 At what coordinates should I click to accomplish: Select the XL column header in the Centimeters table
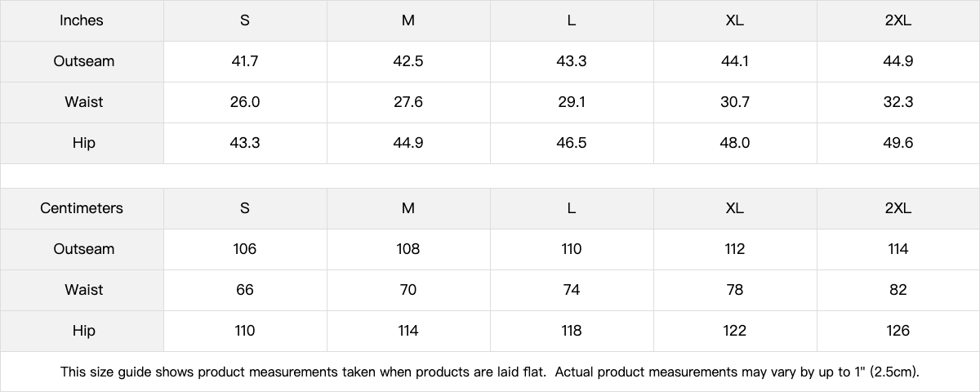coord(734,208)
